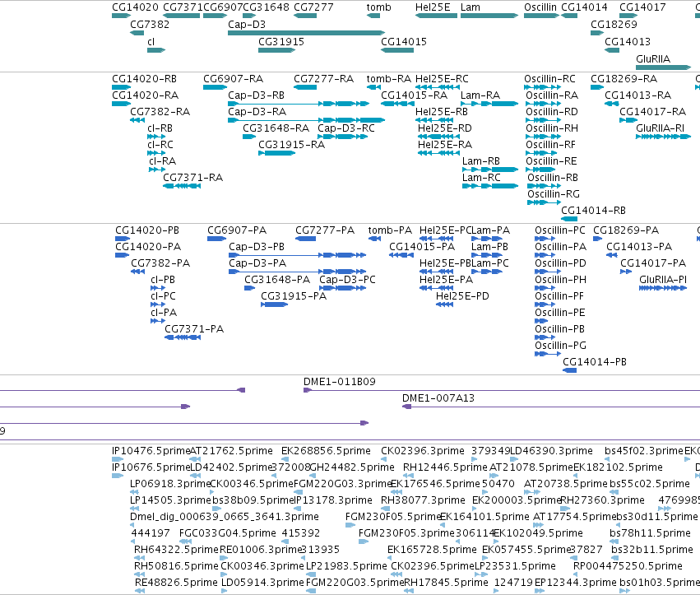Select EST FGC033G04.5prime label
Screen dimensions: 700x595
coord(227,533)
